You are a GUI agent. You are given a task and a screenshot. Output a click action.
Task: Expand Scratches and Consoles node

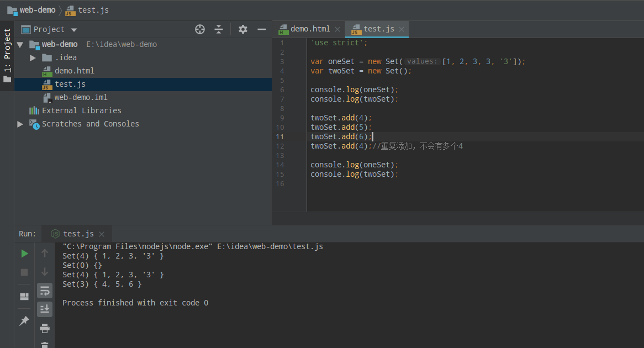click(20, 124)
